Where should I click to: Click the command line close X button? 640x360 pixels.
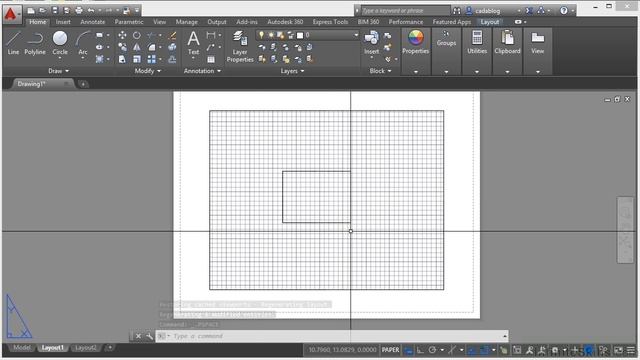(x=138, y=336)
